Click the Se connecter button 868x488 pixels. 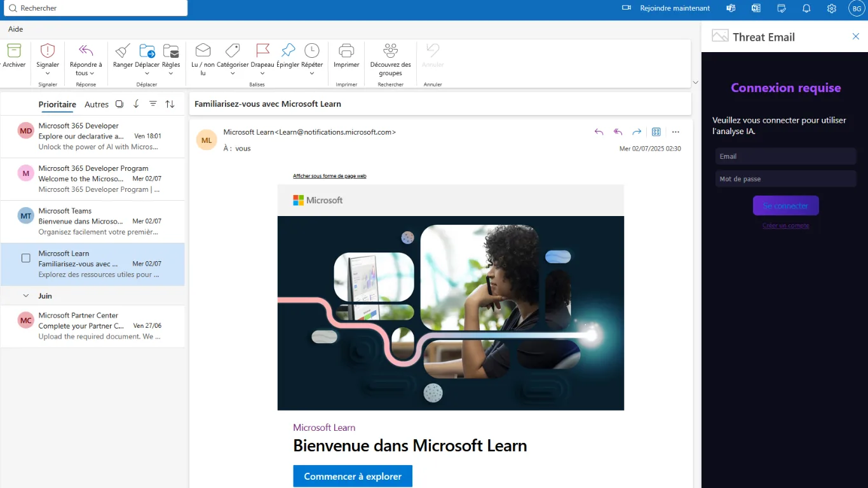click(x=786, y=206)
